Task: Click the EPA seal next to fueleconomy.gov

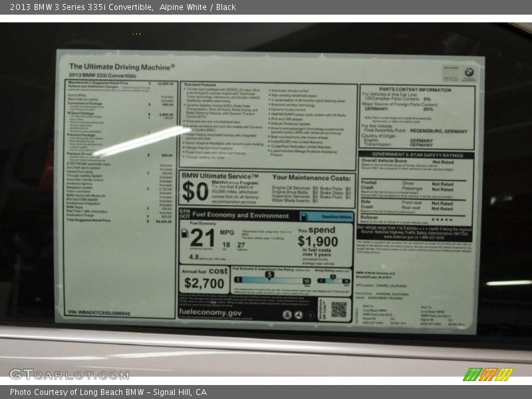Action: click(x=287, y=315)
